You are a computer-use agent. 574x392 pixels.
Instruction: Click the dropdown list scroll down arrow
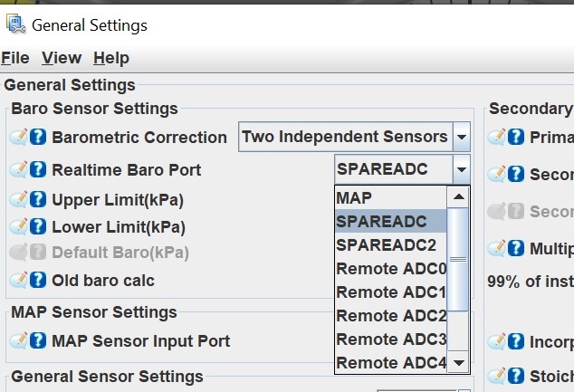[x=458, y=362]
